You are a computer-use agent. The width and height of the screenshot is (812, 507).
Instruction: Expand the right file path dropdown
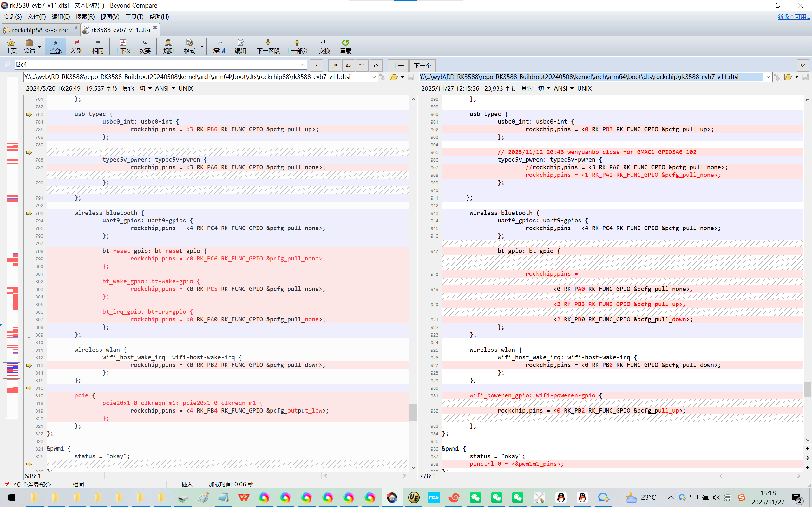(x=768, y=77)
